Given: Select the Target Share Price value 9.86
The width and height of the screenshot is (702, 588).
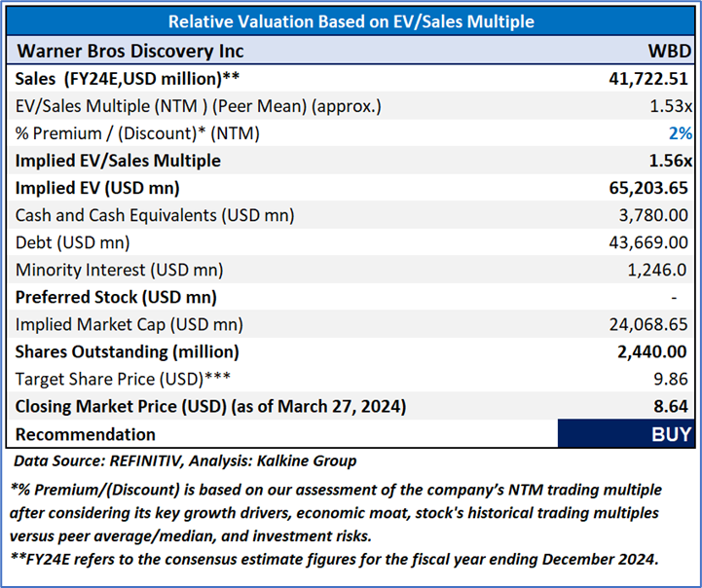Looking at the screenshot, I should (x=674, y=379).
